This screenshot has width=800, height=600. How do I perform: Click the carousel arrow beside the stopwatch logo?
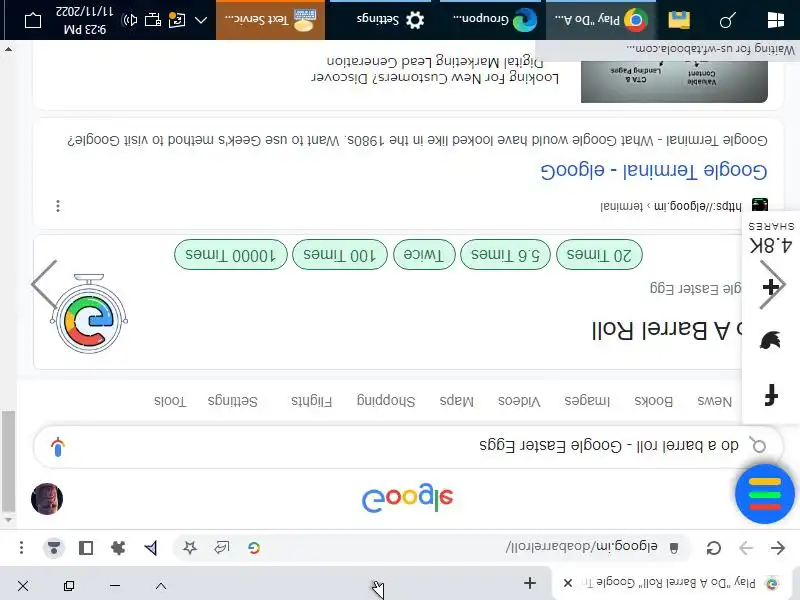[44, 284]
